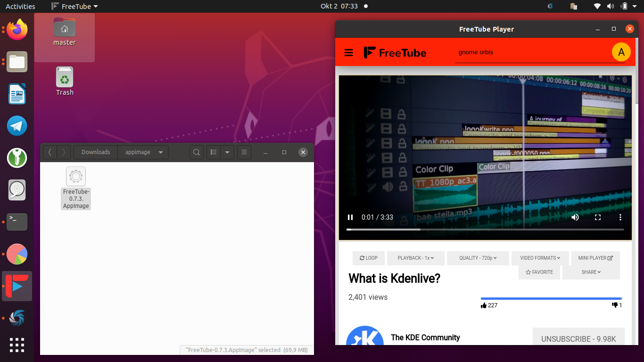Launch Firefox from the dock
The image size is (644, 362).
[17, 30]
